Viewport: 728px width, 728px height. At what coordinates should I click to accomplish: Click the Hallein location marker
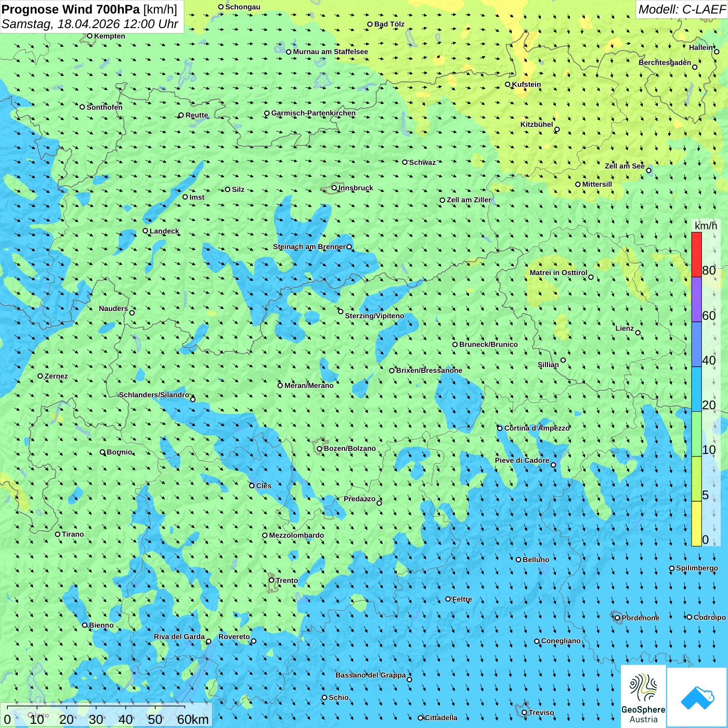click(717, 51)
